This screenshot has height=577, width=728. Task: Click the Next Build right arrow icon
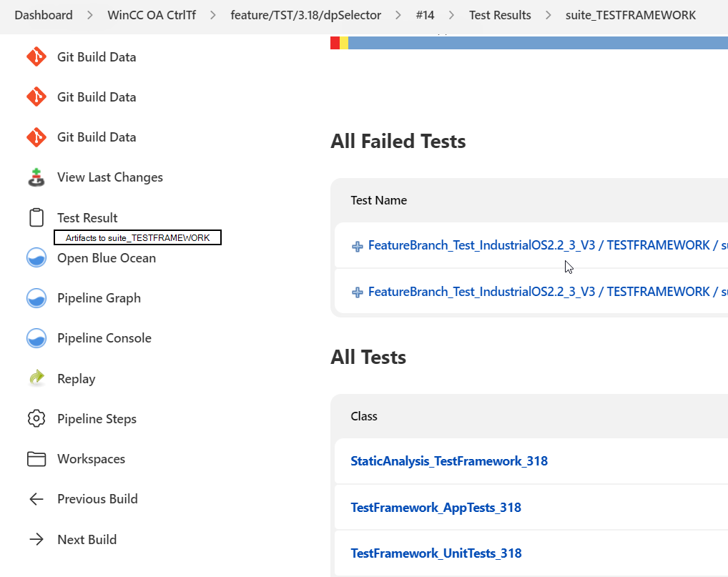[36, 539]
